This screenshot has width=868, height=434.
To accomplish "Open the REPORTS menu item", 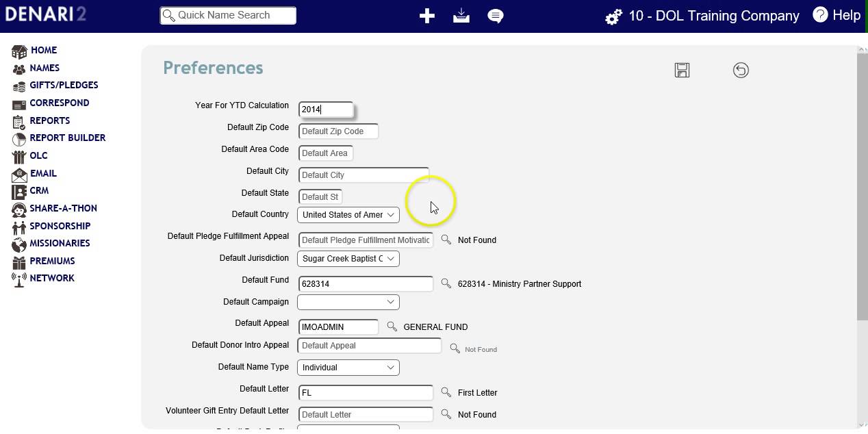I will pos(50,120).
